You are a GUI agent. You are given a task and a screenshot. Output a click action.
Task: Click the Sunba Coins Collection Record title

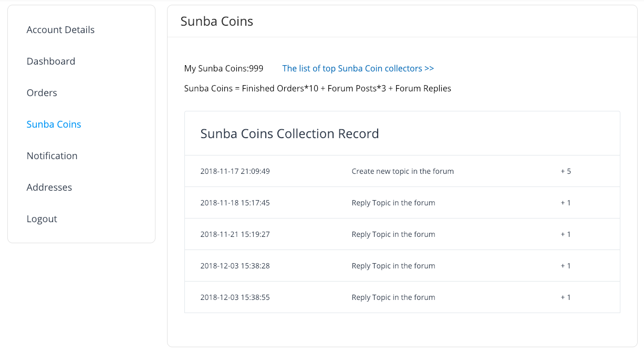289,133
